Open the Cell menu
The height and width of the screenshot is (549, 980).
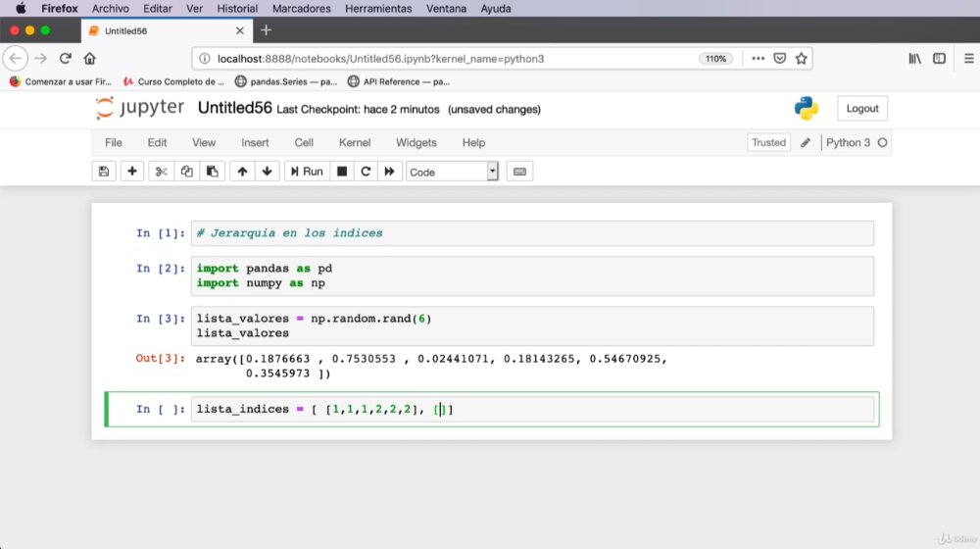coord(304,142)
